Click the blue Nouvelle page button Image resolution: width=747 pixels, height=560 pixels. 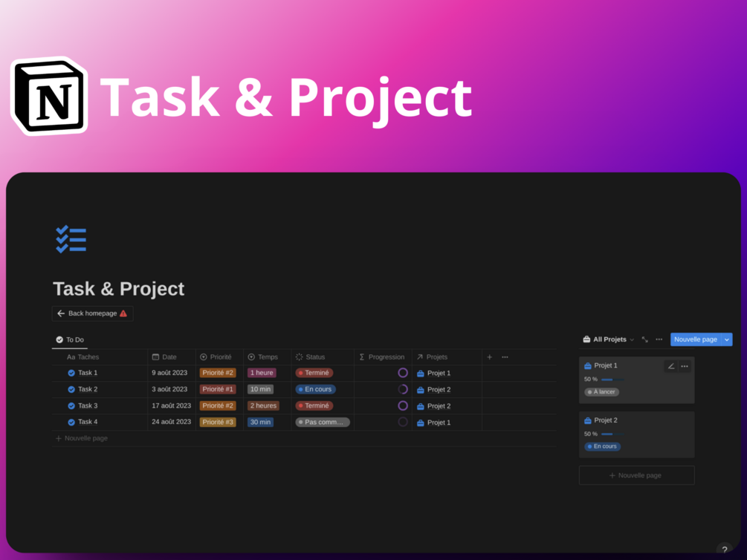click(x=696, y=339)
